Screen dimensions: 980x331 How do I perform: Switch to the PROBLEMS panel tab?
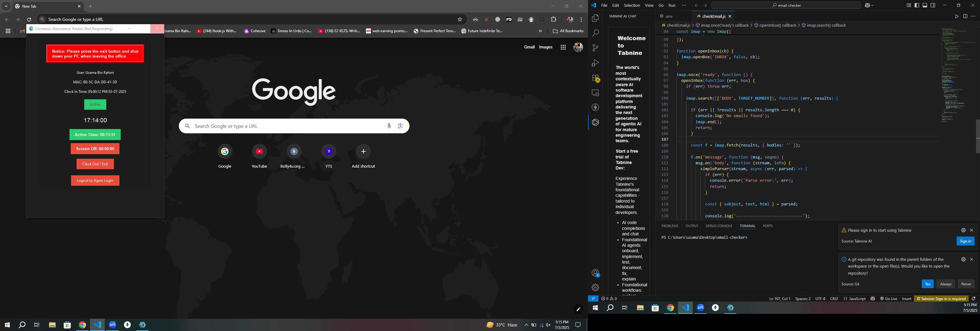(x=669, y=226)
